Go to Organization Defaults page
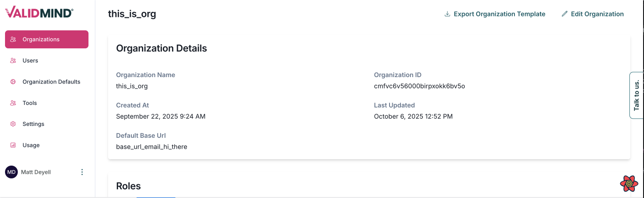Image resolution: width=644 pixels, height=198 pixels. (x=52, y=82)
